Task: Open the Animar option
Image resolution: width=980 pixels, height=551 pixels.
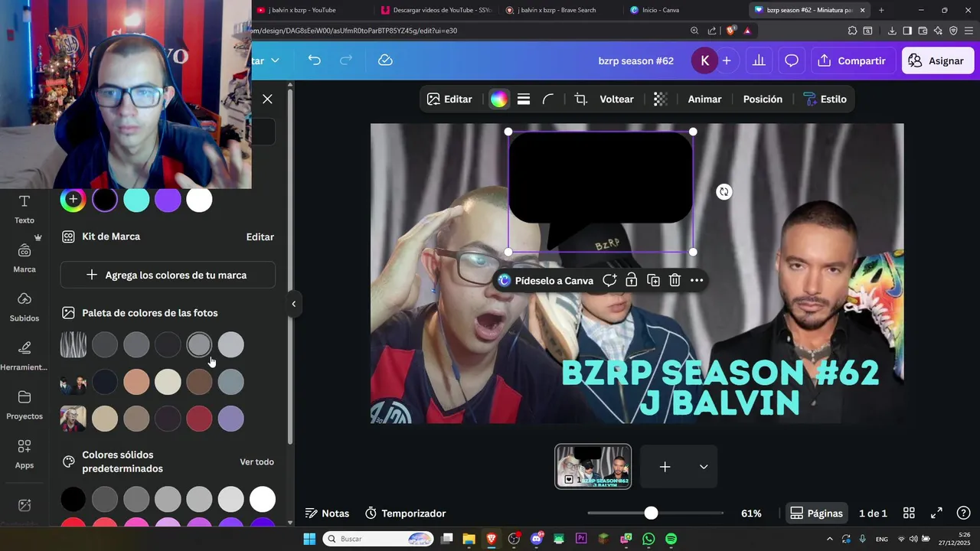Action: [704, 99]
